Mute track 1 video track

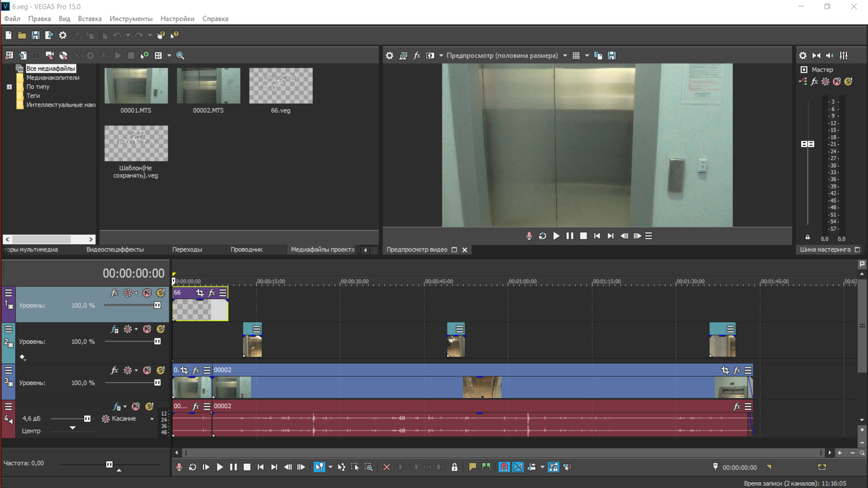click(x=147, y=293)
